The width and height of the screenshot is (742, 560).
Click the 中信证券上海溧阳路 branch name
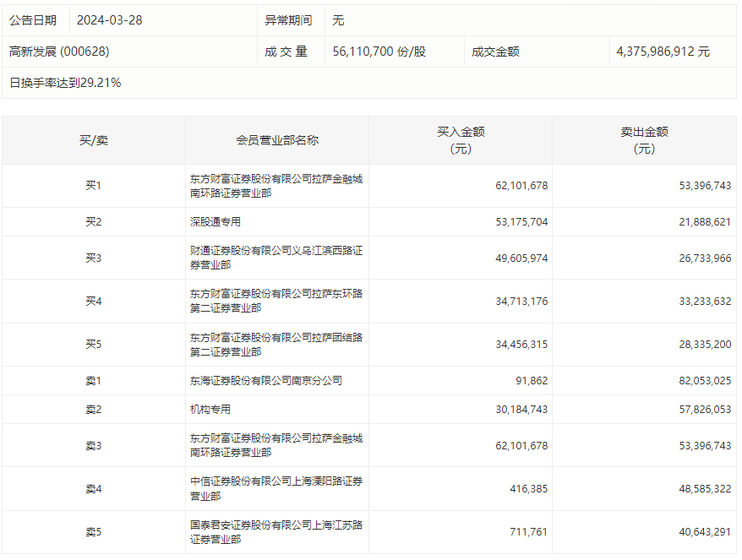point(276,488)
